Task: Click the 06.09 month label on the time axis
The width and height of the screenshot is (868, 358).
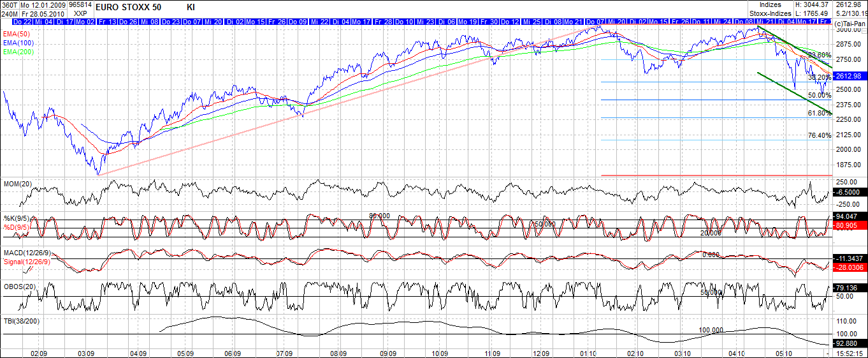Action: pyautogui.click(x=233, y=352)
